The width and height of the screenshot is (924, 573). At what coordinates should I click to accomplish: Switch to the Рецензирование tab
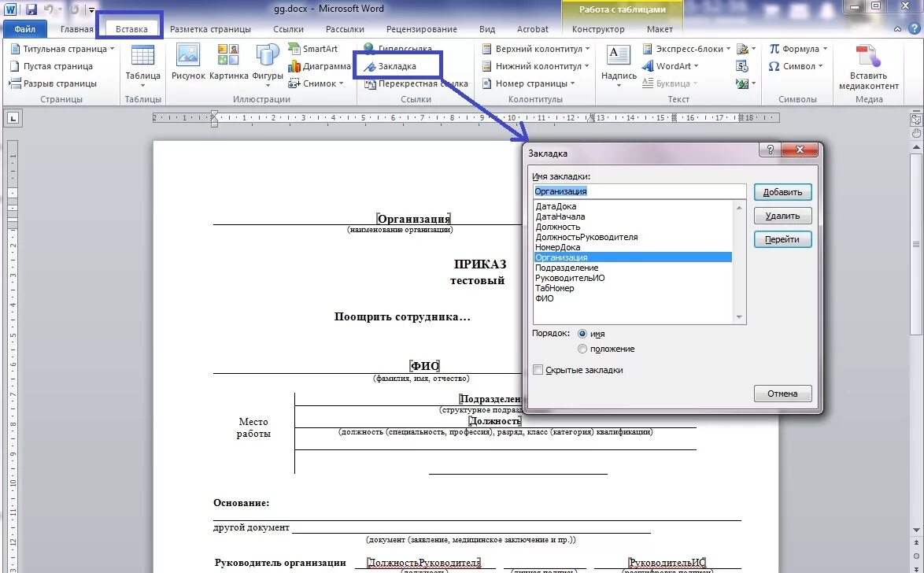pos(421,29)
